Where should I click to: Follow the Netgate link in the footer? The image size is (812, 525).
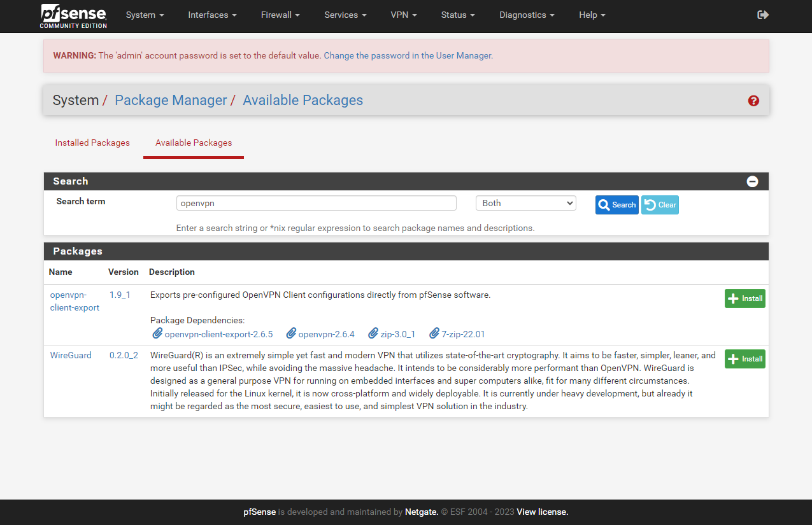(420, 512)
